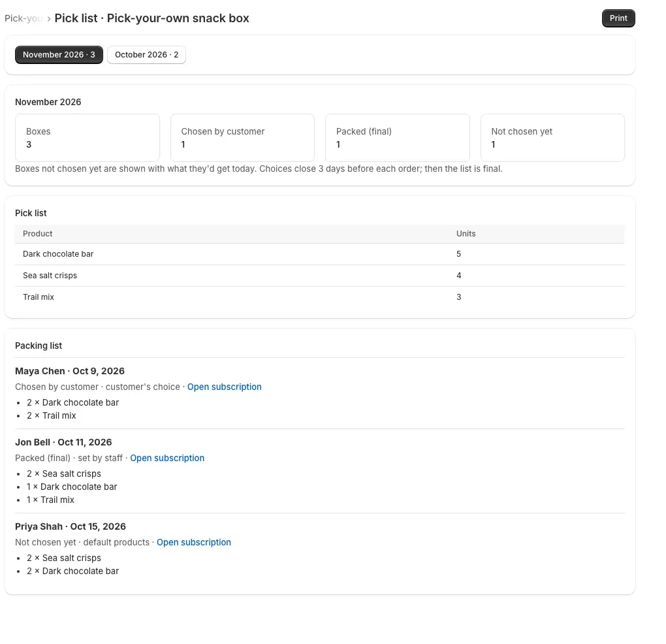Click Maya Chen packing list heading
The width and height of the screenshot is (666, 644).
click(x=70, y=371)
